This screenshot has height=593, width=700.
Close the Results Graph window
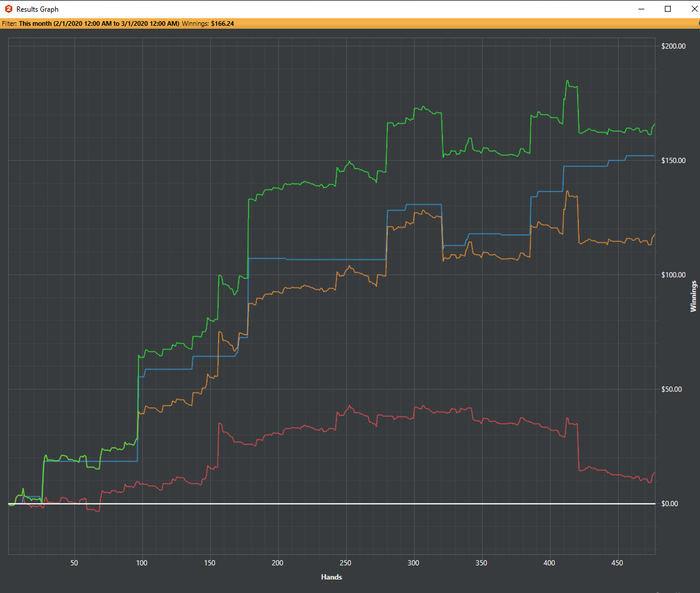coord(694,9)
